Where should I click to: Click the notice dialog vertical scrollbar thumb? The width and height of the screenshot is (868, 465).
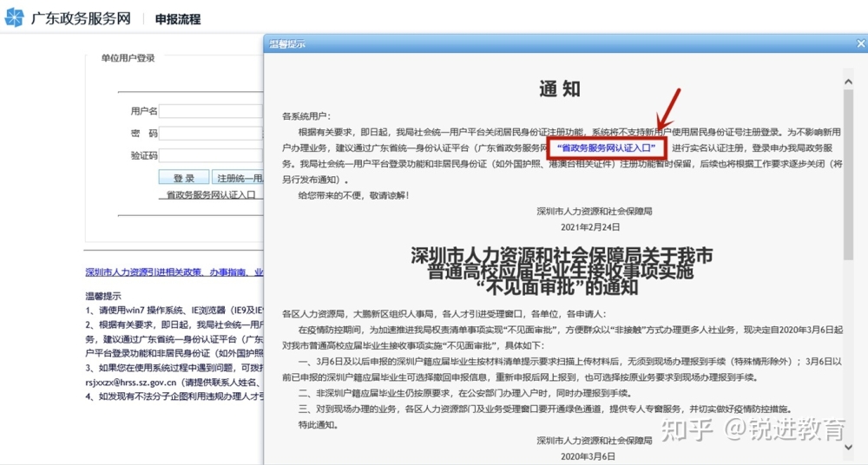coord(848,174)
